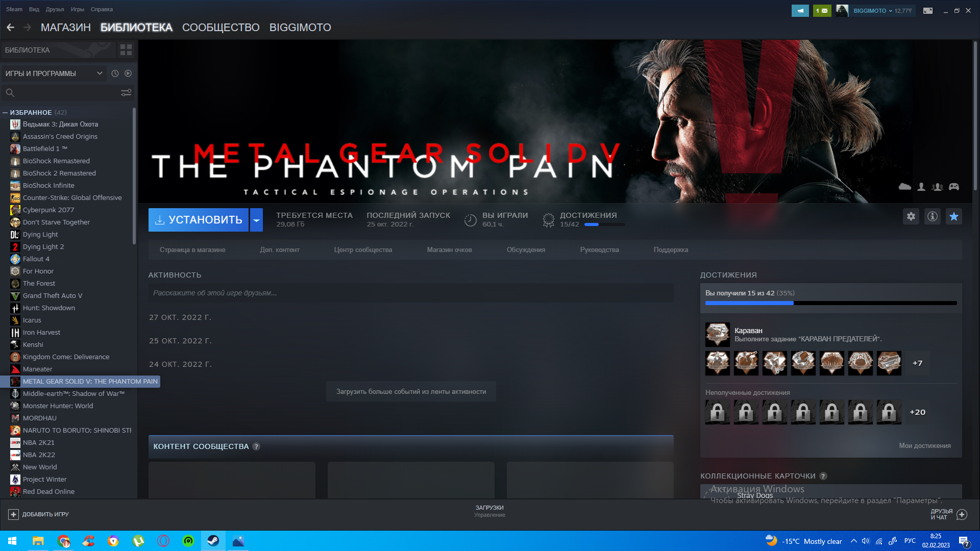Screen dimensions: 980x551
Task: Switch library to grid view icon
Action: point(126,49)
